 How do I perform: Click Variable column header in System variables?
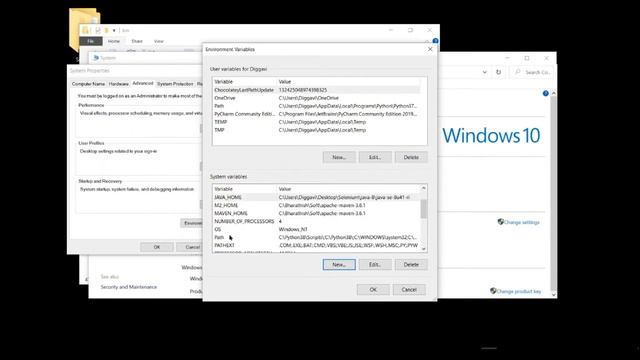[245, 189]
